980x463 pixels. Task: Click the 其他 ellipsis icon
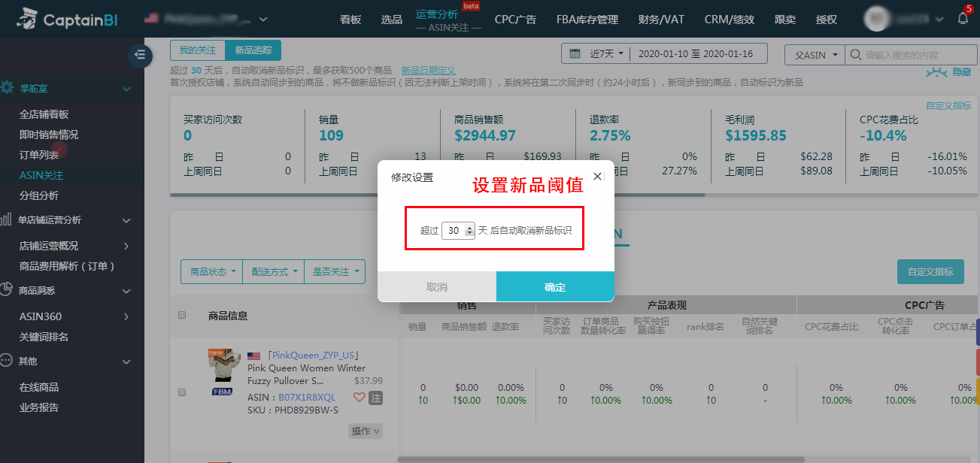6,361
